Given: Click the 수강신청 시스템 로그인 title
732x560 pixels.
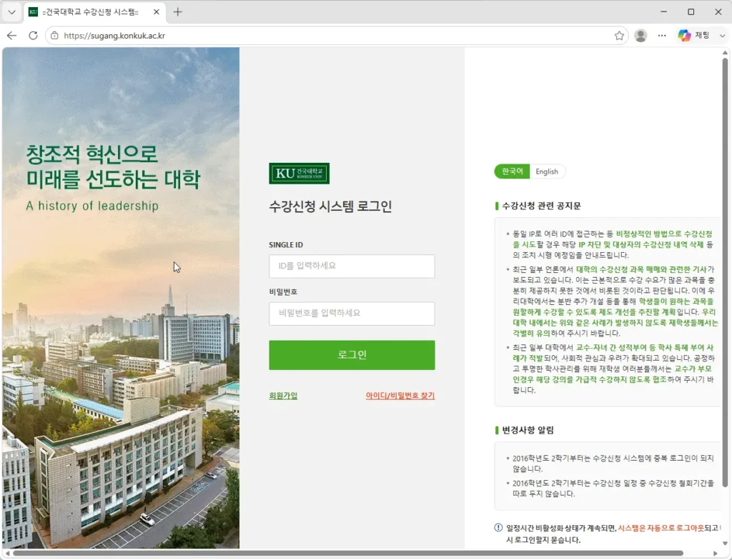Looking at the screenshot, I should point(330,206).
